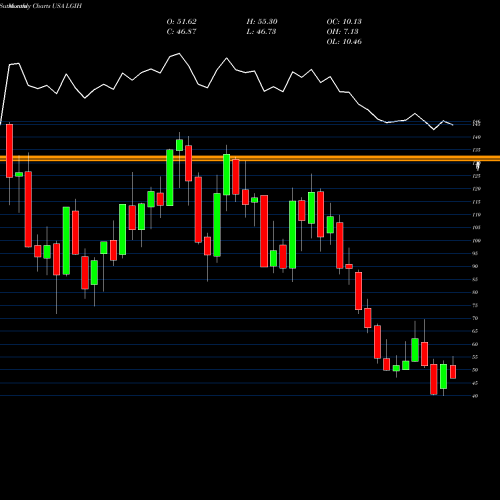This screenshot has height=500, width=500.
Task: Select the low price label L: 46.73
Action: [x=261, y=32]
